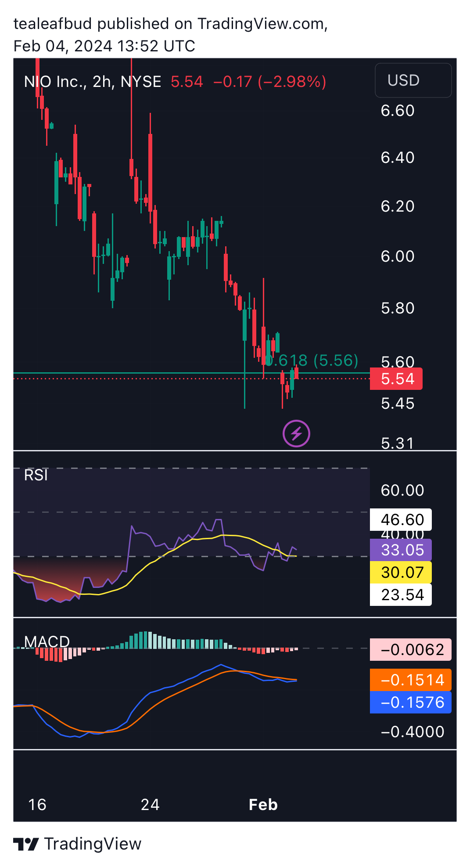
Task: Click the pink −0.0062 histogram value tag
Action: (x=411, y=650)
